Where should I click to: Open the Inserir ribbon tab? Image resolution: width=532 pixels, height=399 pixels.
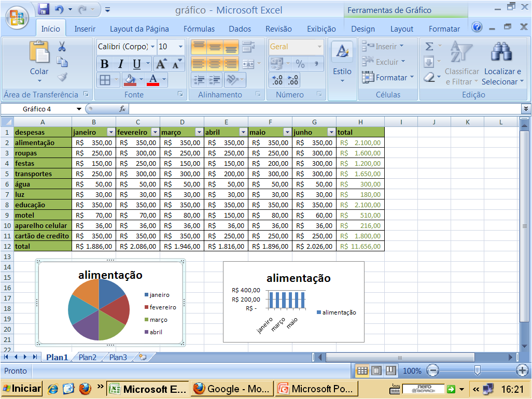click(x=85, y=29)
